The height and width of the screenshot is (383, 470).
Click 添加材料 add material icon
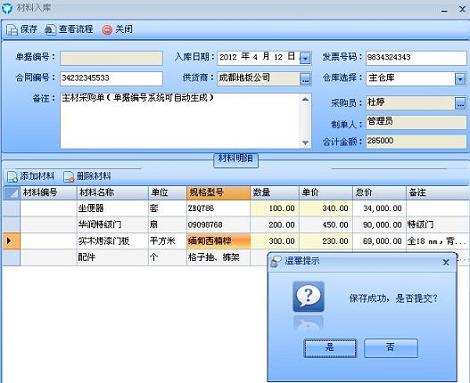[13, 176]
